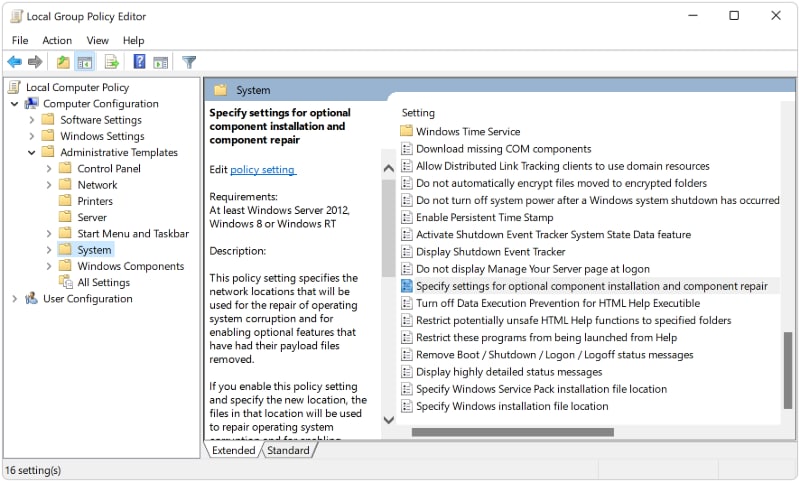The image size is (800, 482).
Task: Expand the Windows Components tree node
Action: coord(48,266)
